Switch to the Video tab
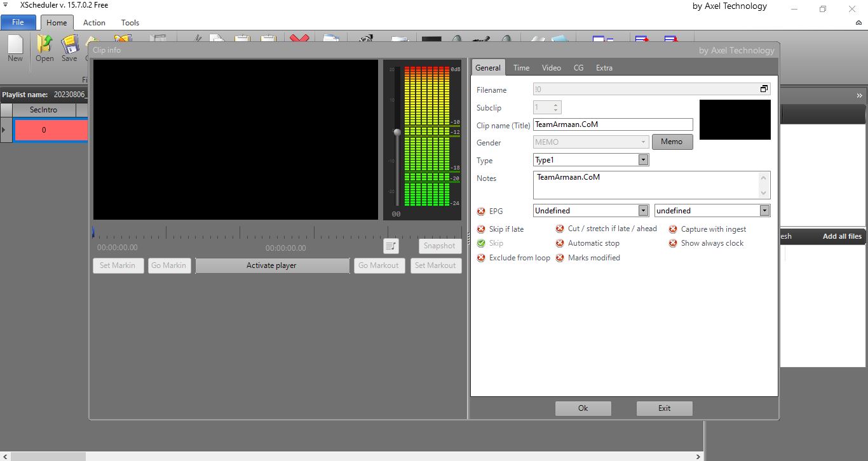The image size is (868, 461). point(551,68)
